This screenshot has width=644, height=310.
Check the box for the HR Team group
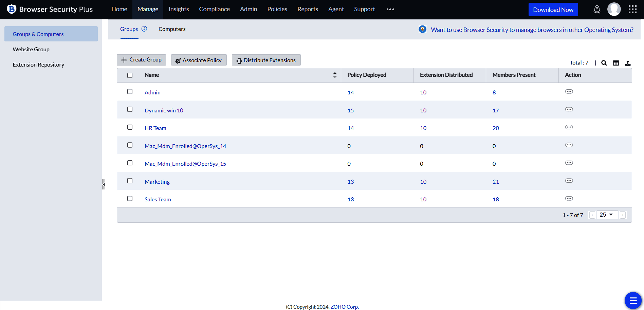(x=130, y=127)
